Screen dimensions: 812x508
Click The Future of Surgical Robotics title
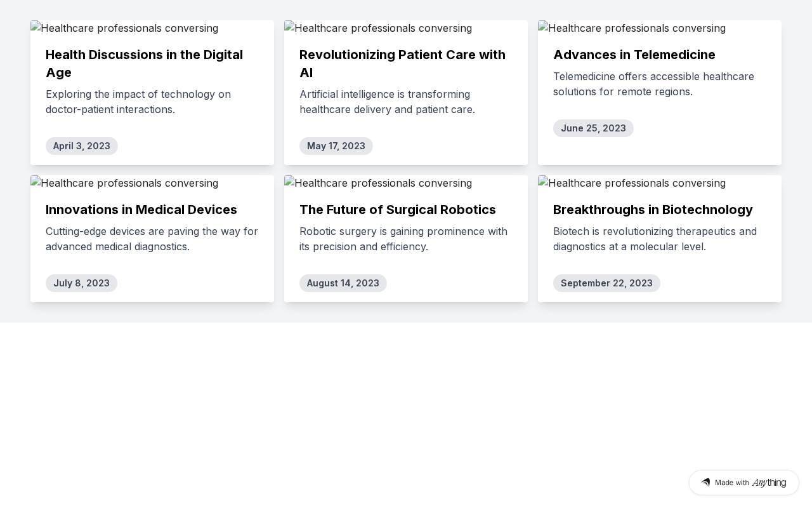[398, 210]
